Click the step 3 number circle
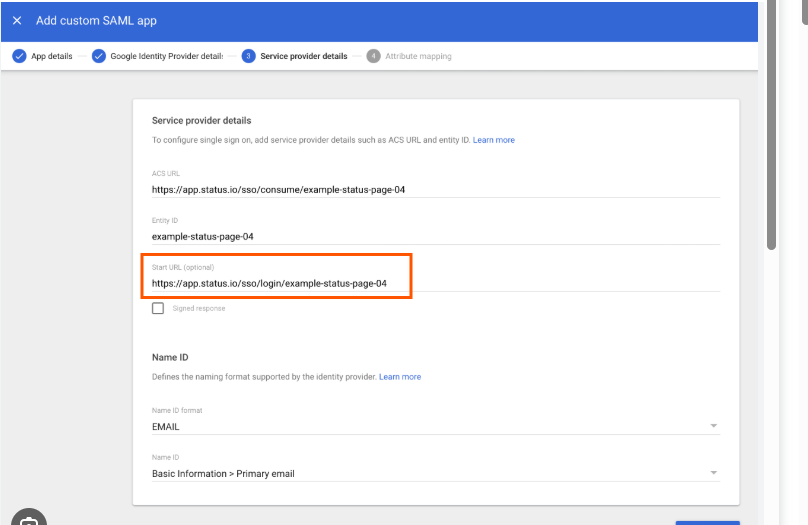The height and width of the screenshot is (525, 808). pyautogui.click(x=248, y=56)
